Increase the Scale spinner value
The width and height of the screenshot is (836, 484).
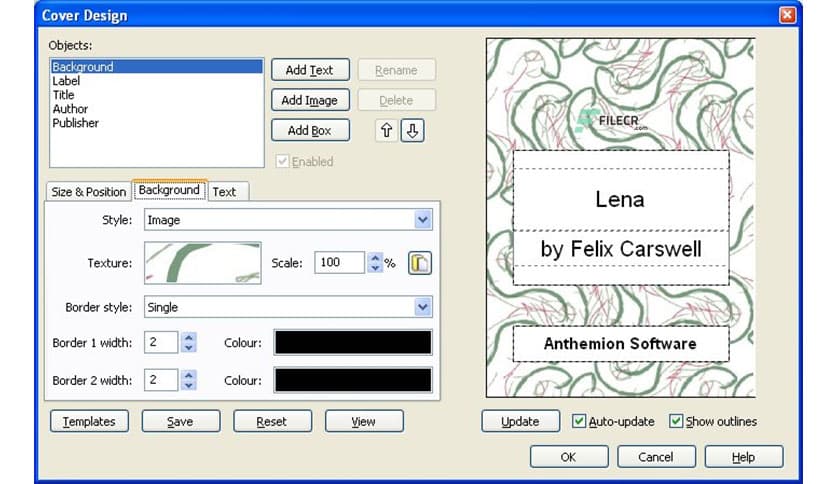click(x=376, y=257)
